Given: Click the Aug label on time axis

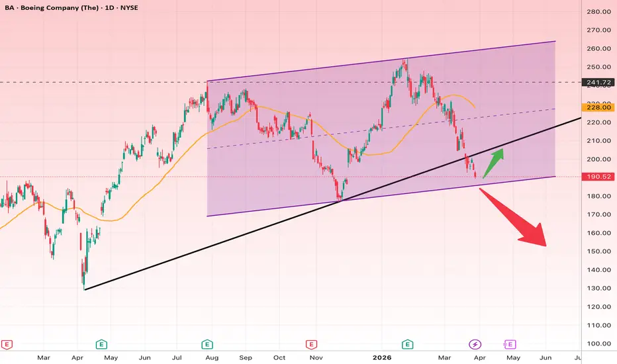Looking at the screenshot, I should coord(212,357).
